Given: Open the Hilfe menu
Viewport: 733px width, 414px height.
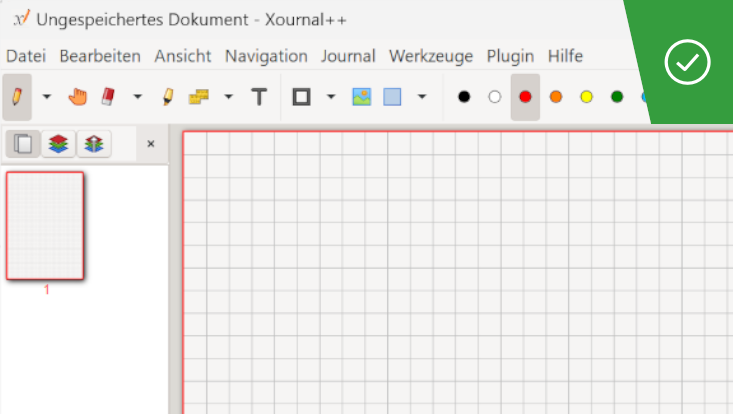Looking at the screenshot, I should point(565,56).
